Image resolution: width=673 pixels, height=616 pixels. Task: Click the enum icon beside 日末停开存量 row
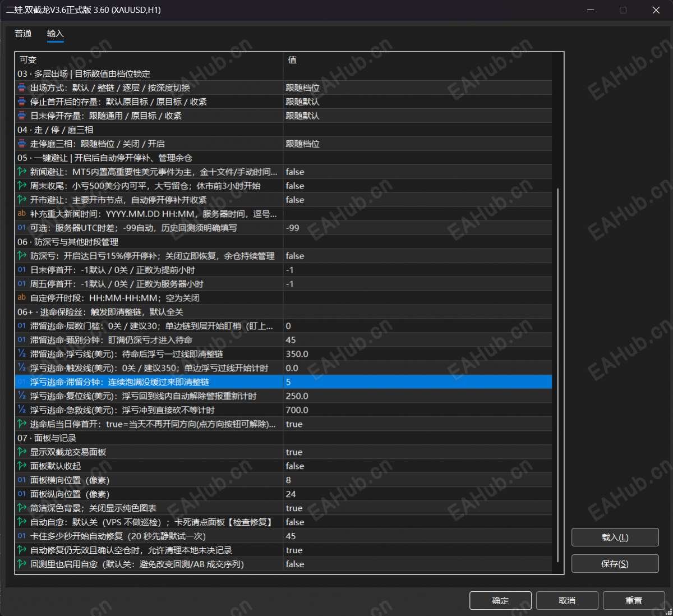pos(22,116)
